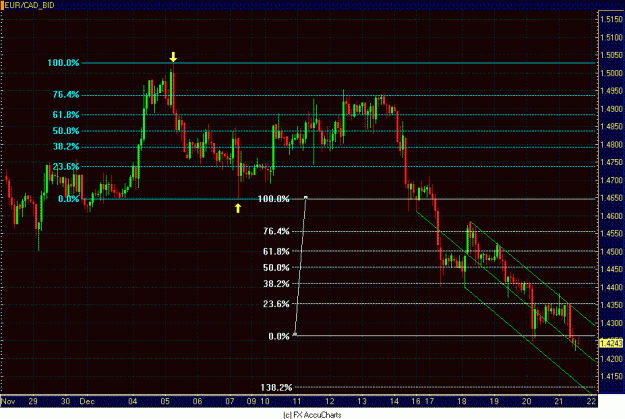Click the white 76.4% Fibonacci label
This screenshot has height=419, width=625.
pyautogui.click(x=276, y=232)
